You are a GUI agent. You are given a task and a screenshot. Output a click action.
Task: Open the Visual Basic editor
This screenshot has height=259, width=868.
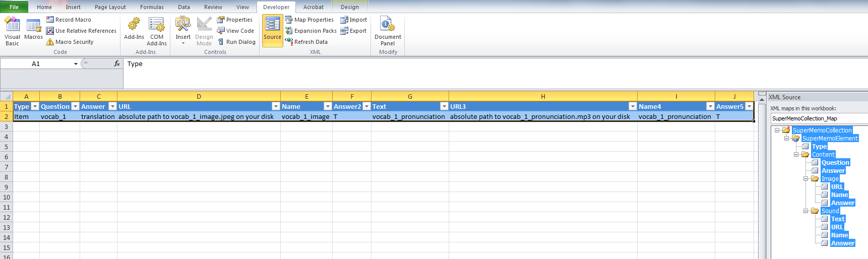click(12, 31)
